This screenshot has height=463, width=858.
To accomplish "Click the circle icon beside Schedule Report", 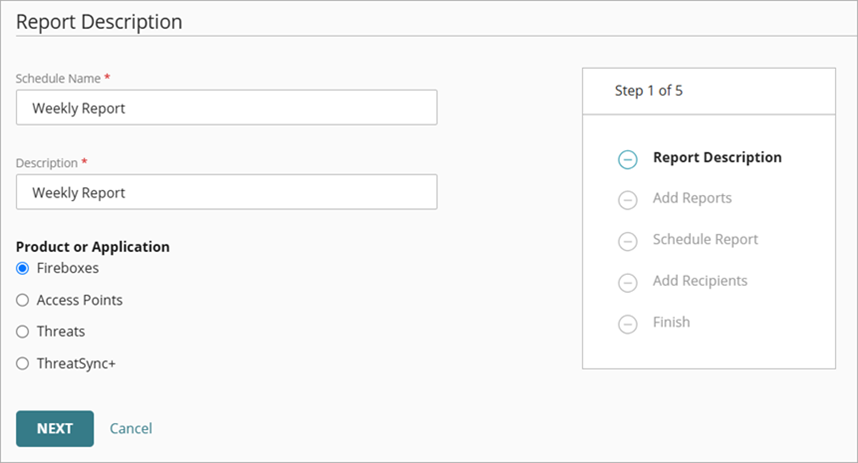I will 628,241.
